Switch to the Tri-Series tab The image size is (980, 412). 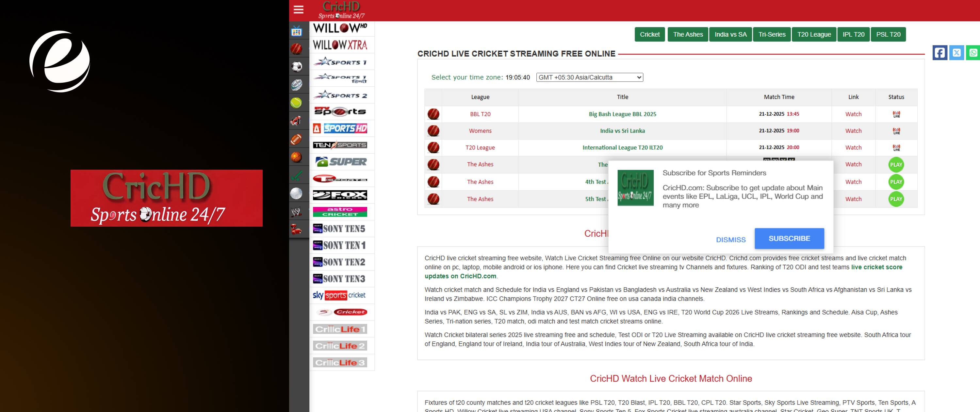click(772, 34)
